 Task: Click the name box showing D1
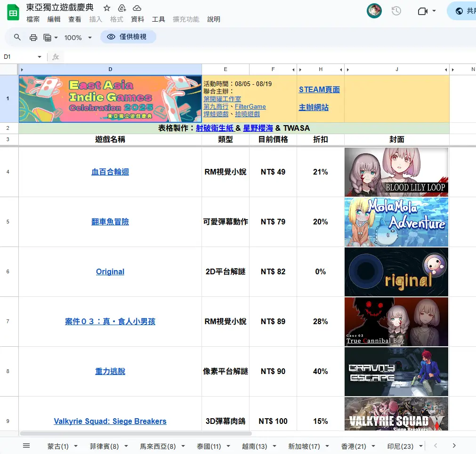[x=19, y=57]
